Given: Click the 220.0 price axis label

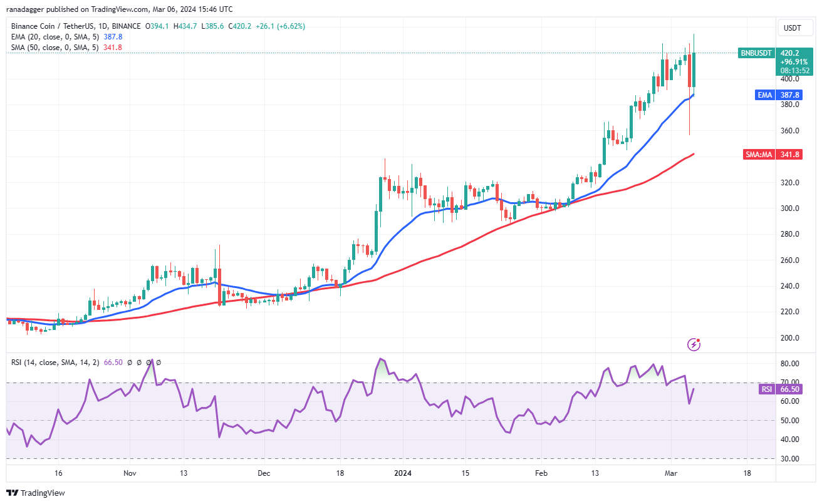Looking at the screenshot, I should pyautogui.click(x=789, y=312).
